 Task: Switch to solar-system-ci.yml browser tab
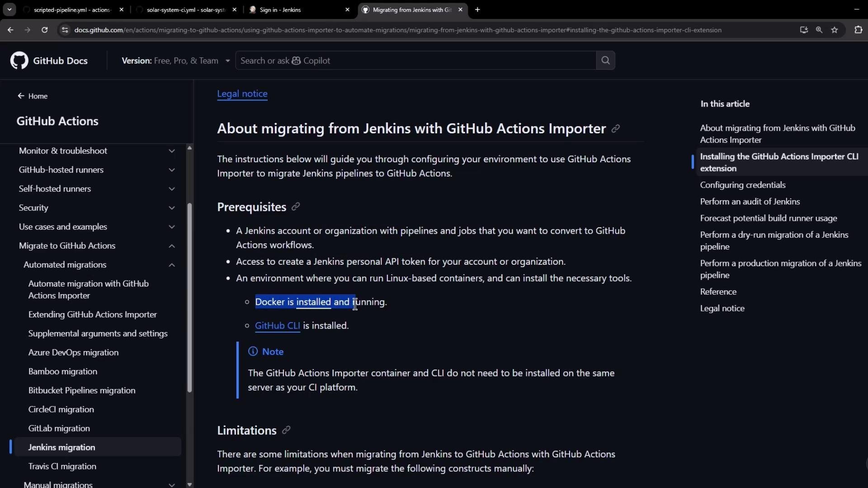click(186, 9)
